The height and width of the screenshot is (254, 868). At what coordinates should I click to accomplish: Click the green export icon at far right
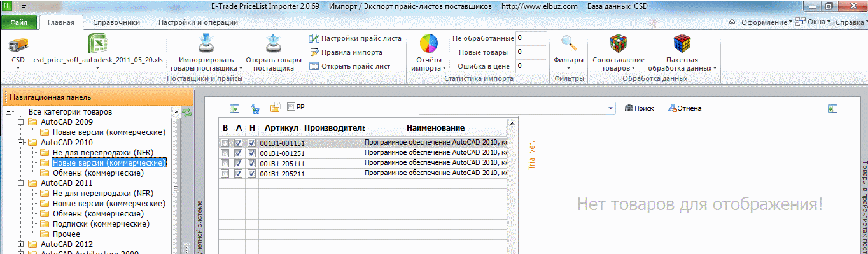pyautogui.click(x=832, y=109)
